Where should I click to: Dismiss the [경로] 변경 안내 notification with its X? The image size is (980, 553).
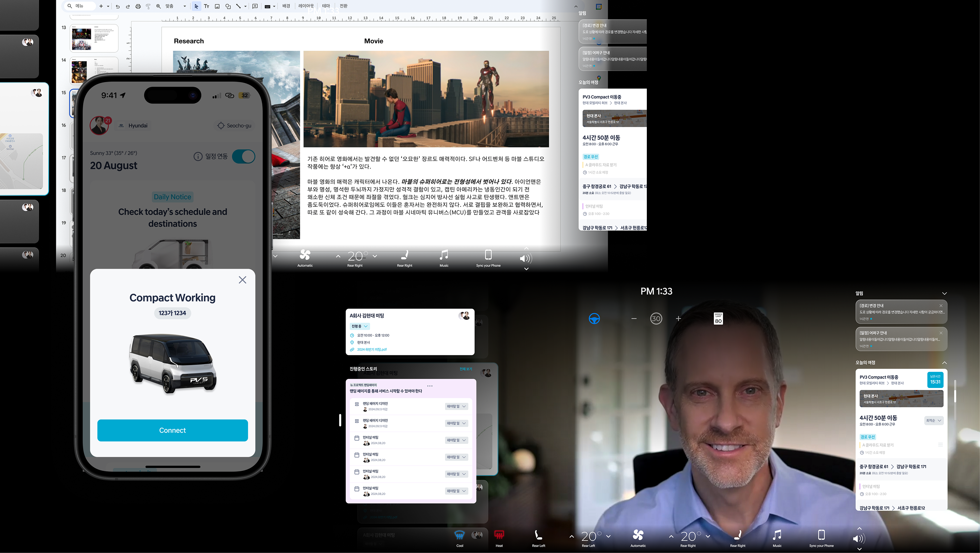click(941, 305)
